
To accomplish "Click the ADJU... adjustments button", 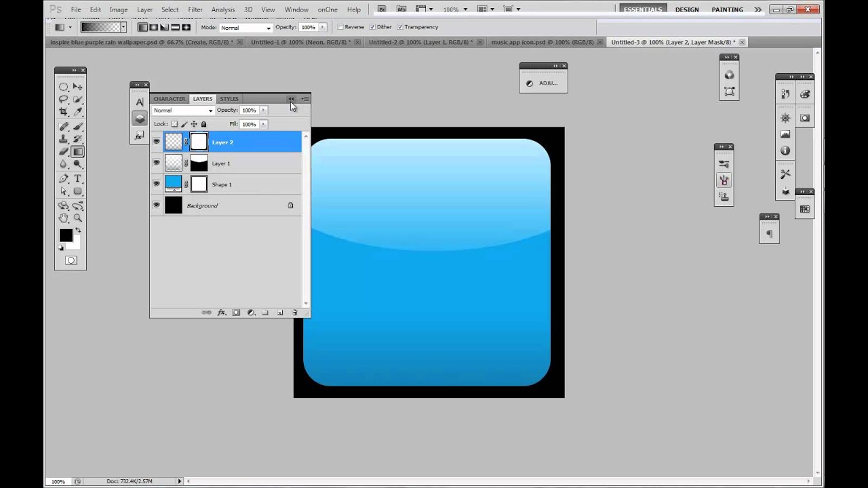I will coord(542,83).
